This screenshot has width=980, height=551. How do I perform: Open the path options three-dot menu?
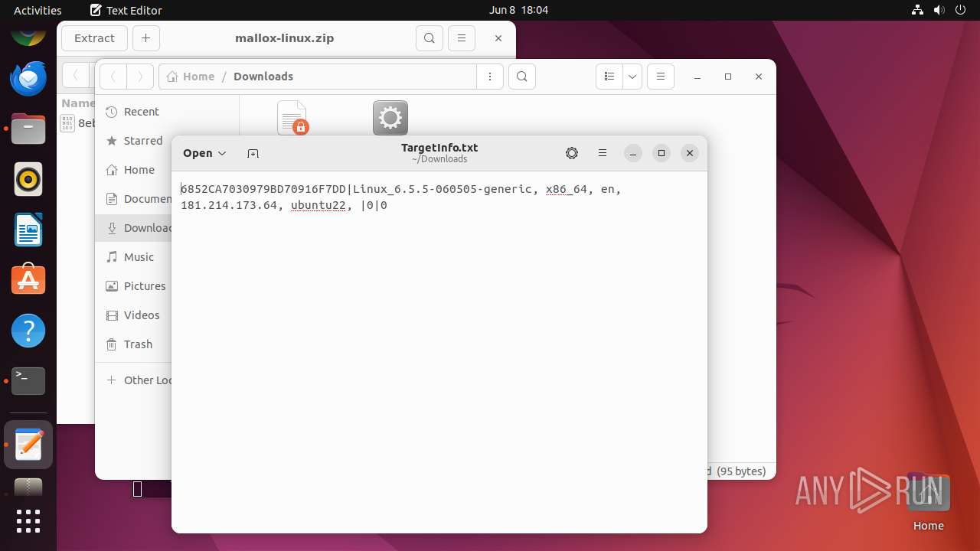490,77
